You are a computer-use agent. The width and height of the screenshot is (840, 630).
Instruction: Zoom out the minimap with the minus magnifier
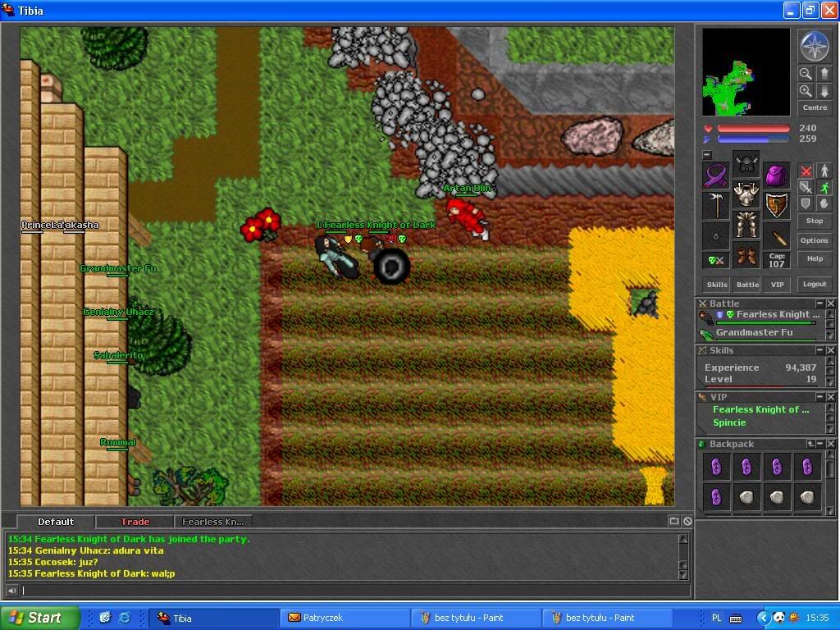click(806, 74)
